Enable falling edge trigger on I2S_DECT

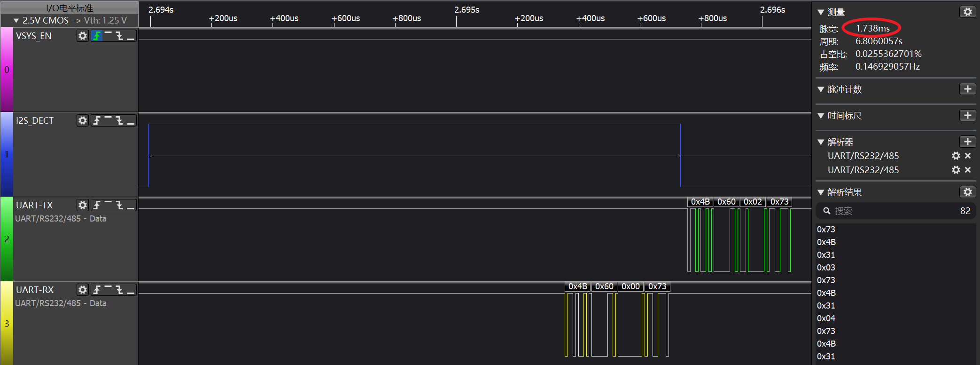point(119,120)
